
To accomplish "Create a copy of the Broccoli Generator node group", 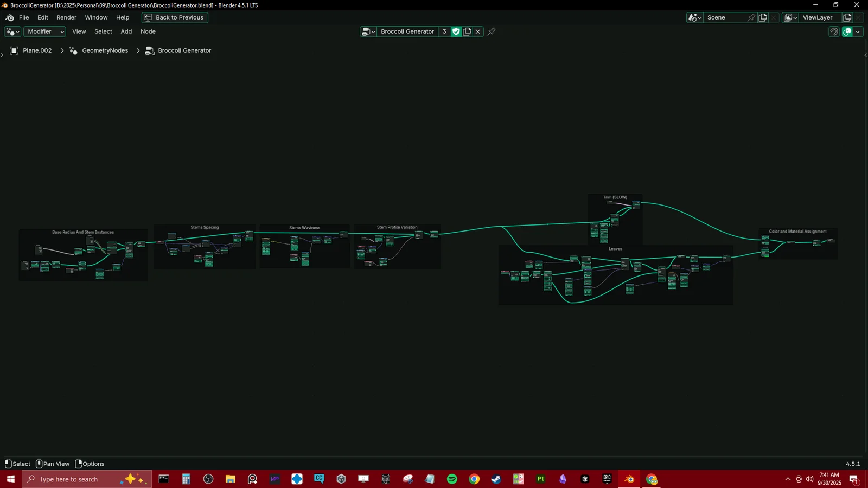I will click(x=467, y=31).
